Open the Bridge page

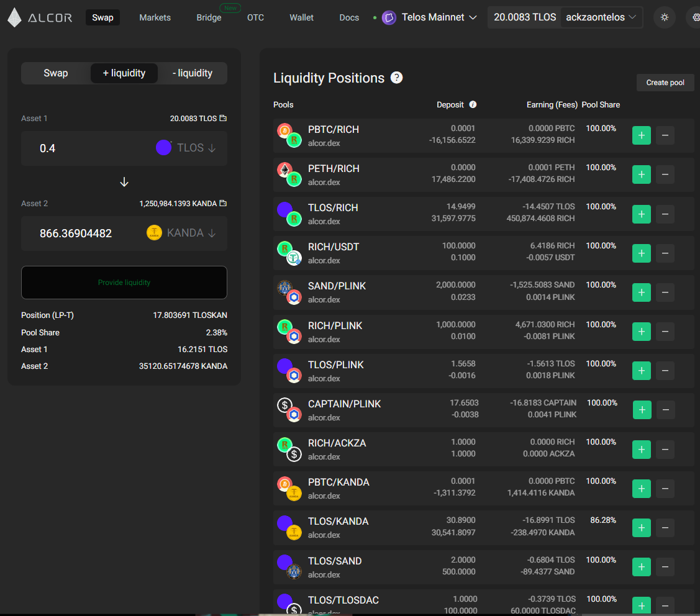pyautogui.click(x=209, y=17)
